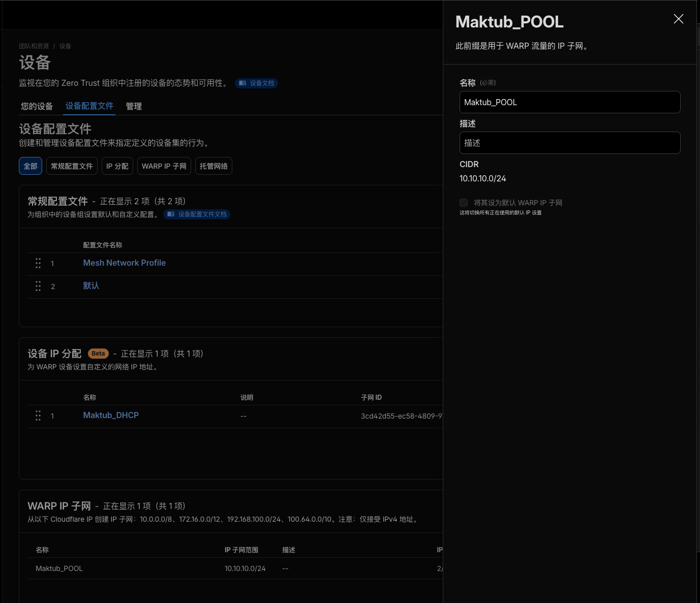Click book icon in 设备文档 badge

[242, 83]
